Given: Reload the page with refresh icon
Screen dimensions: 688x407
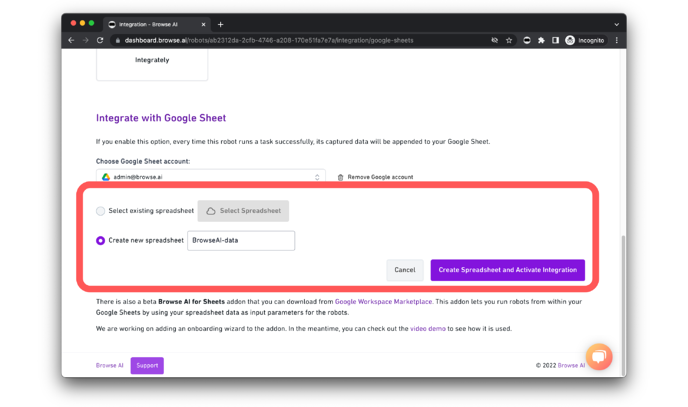Looking at the screenshot, I should click(x=100, y=40).
